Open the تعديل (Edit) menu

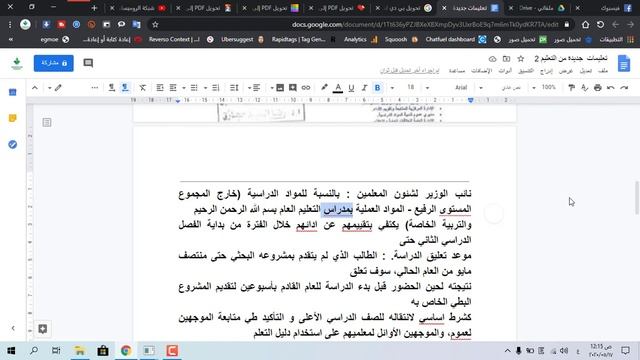click(x=585, y=71)
